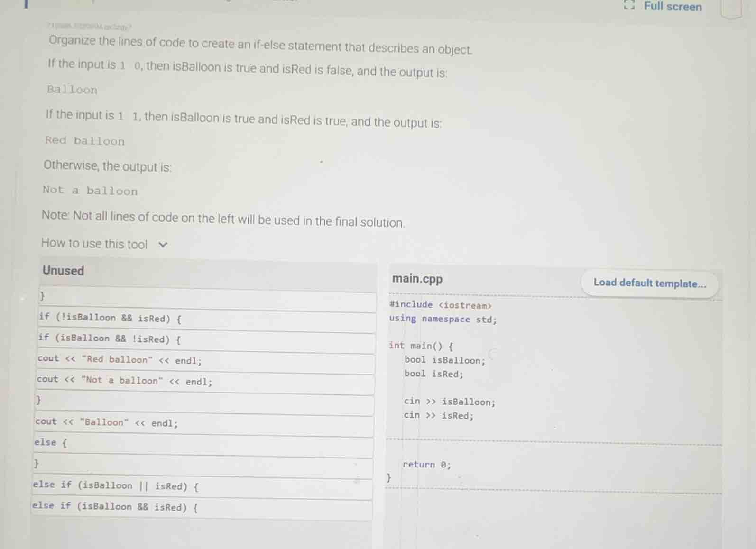This screenshot has width=756, height=549.
Task: Select the else if (isBalloon || isRed) block
Action: tap(202, 486)
